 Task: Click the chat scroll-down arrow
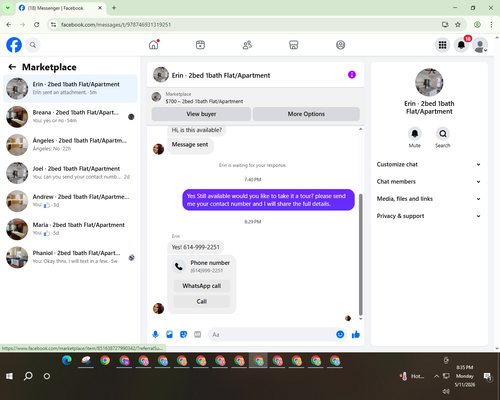click(x=360, y=319)
